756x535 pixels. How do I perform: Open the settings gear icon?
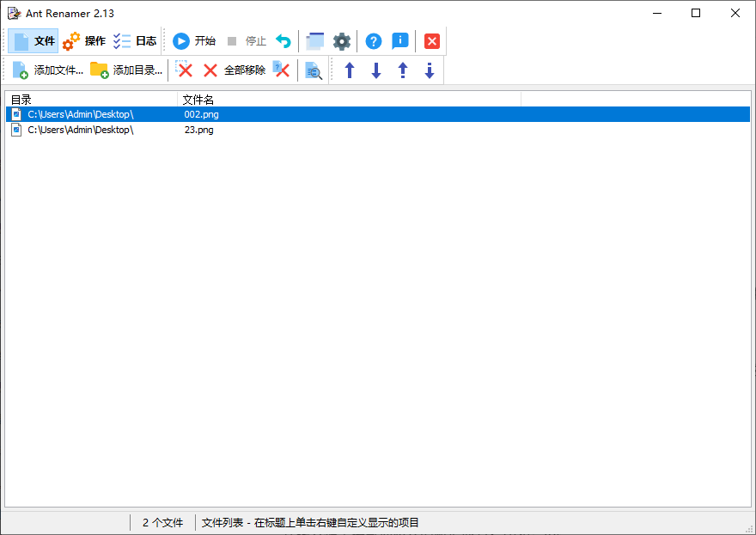(x=342, y=40)
